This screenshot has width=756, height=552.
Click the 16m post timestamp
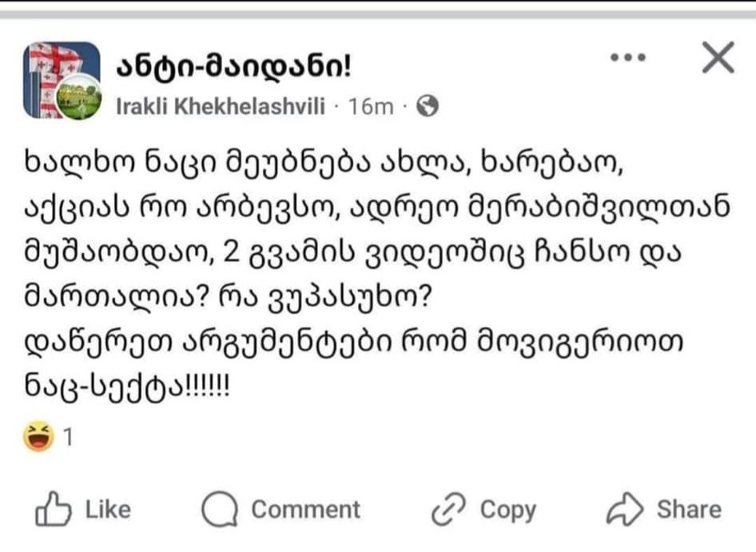pos(372,106)
